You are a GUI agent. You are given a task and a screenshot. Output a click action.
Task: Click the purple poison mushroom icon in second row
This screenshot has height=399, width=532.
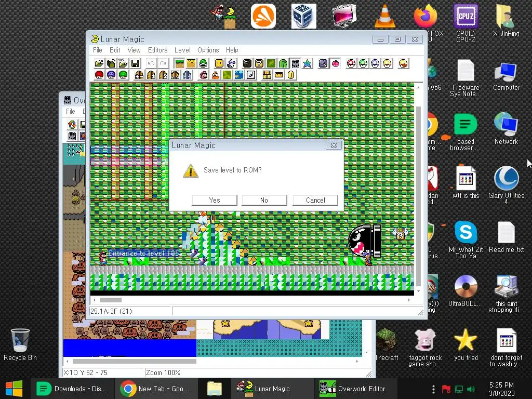(111, 75)
